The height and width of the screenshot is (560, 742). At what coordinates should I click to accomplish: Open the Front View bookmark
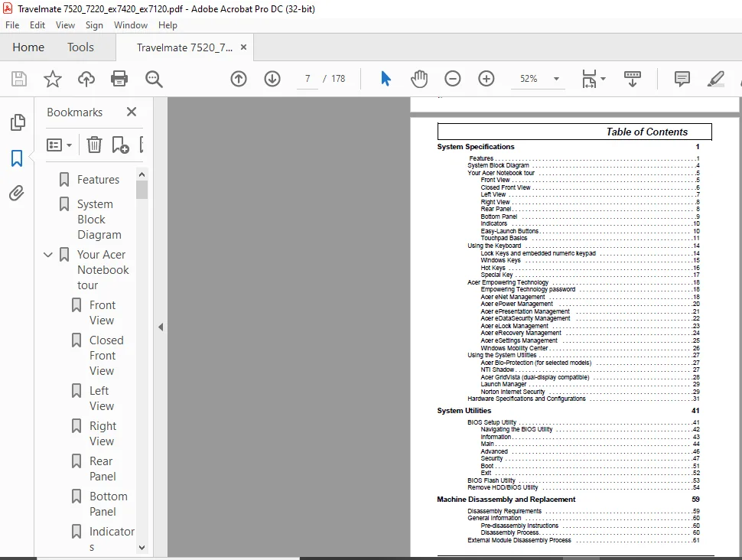click(103, 313)
